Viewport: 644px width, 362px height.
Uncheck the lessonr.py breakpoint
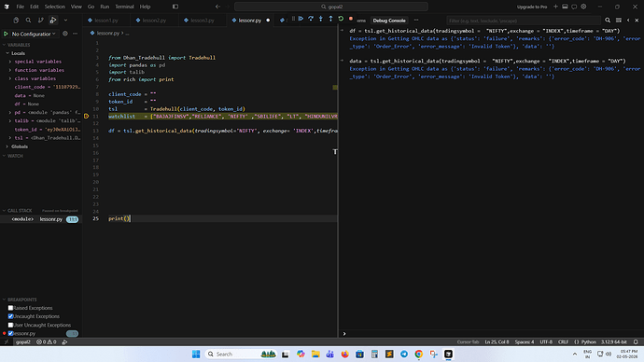10,334
